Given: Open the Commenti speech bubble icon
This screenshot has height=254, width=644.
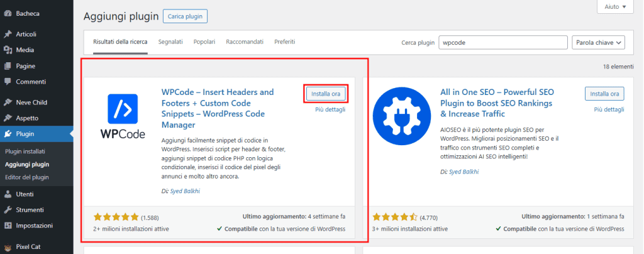Looking at the screenshot, I should pyautogui.click(x=8, y=82).
